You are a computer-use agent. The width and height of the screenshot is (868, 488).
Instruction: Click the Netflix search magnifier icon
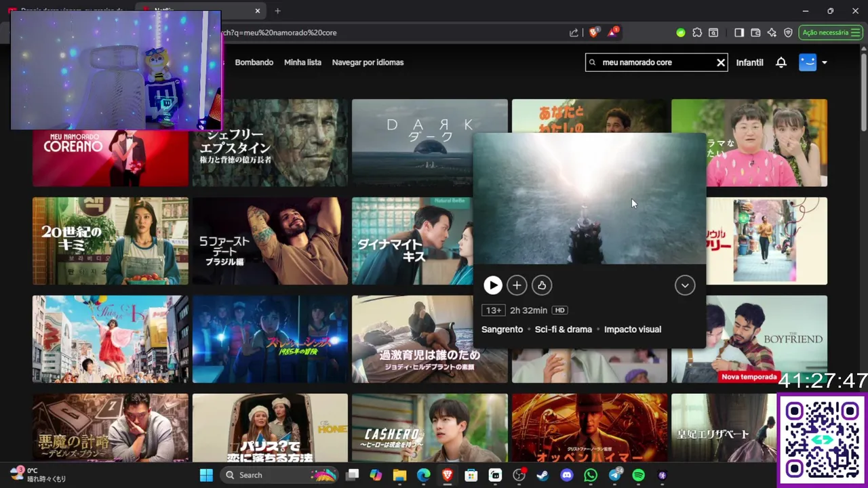(x=592, y=62)
